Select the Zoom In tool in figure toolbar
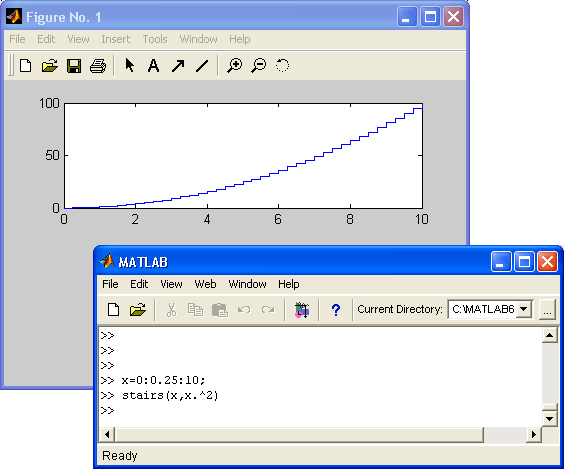Viewport: 564px width, 469px height. point(235,66)
